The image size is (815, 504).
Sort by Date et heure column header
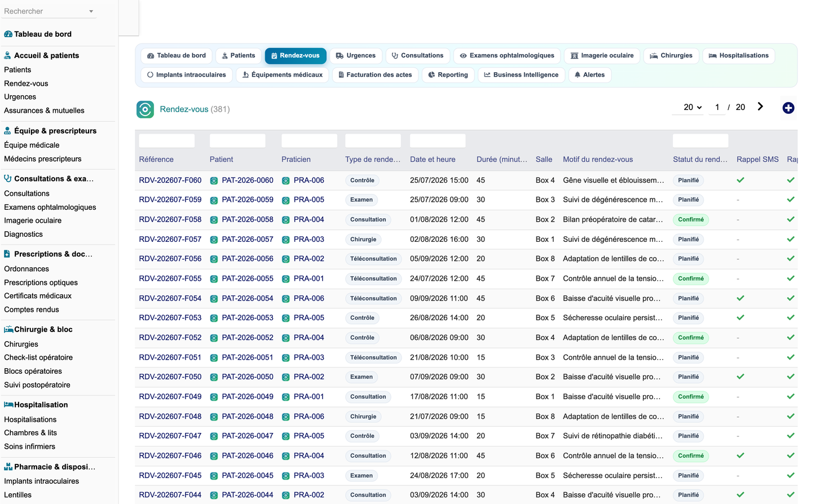click(x=433, y=160)
